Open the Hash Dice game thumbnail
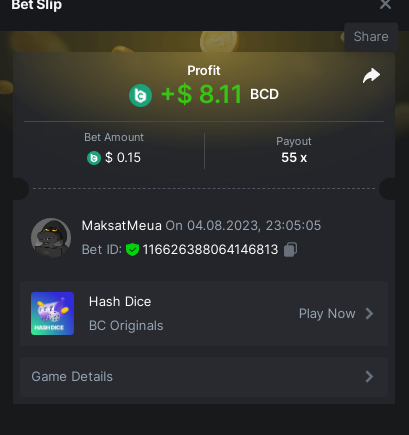Screen dimensions: 409x435 52,313
